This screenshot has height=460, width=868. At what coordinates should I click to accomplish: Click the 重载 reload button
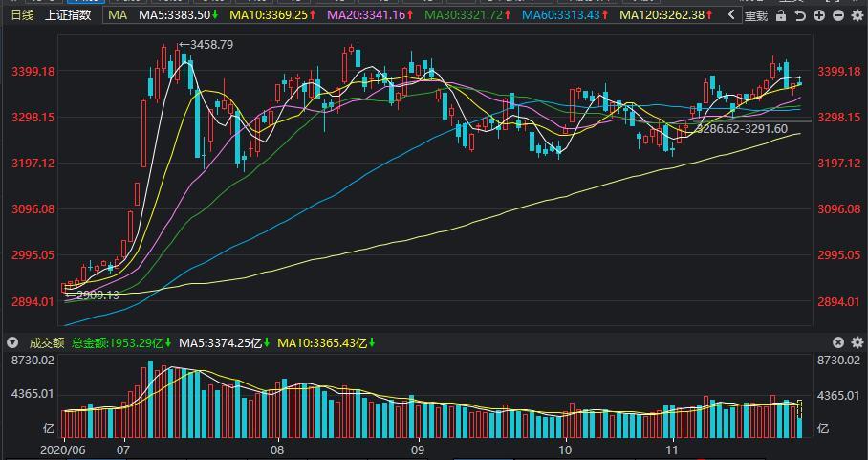[x=755, y=16]
